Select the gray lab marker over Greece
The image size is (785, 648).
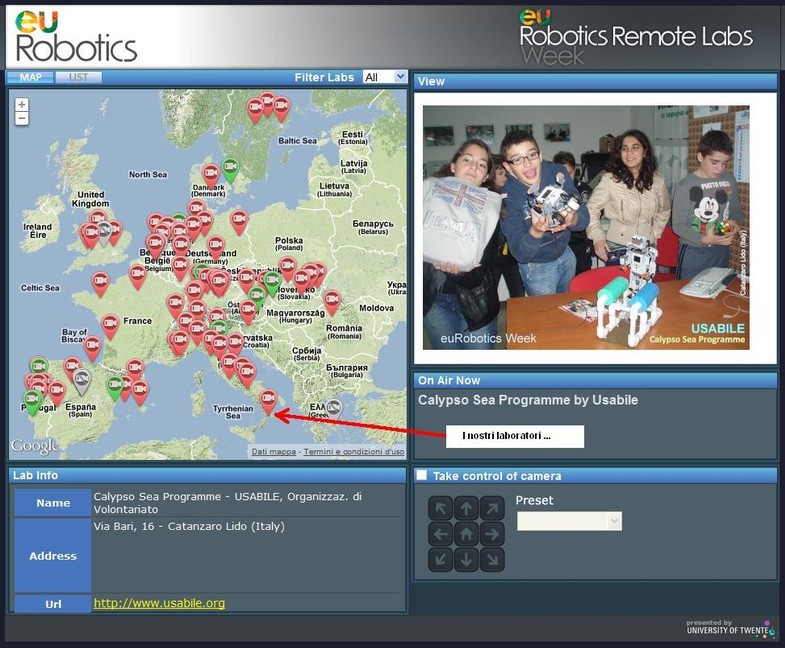pyautogui.click(x=333, y=407)
